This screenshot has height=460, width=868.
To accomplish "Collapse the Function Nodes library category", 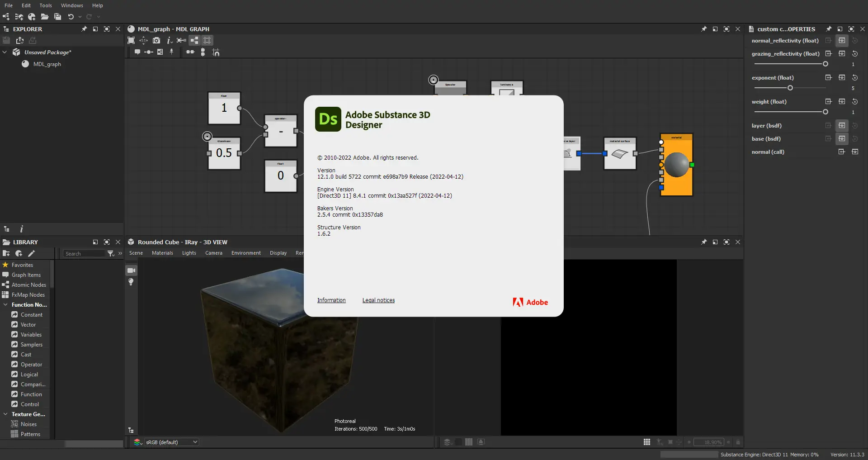I will pos(5,305).
